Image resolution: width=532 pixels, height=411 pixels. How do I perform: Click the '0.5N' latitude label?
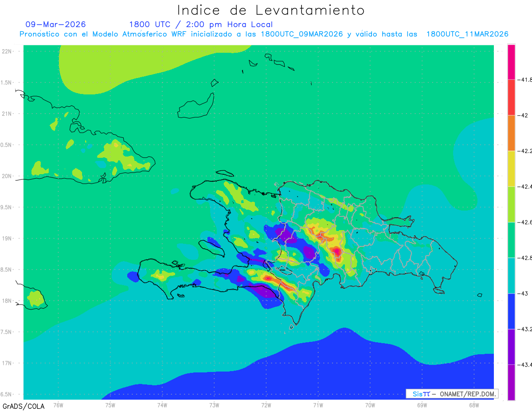pos(6,145)
